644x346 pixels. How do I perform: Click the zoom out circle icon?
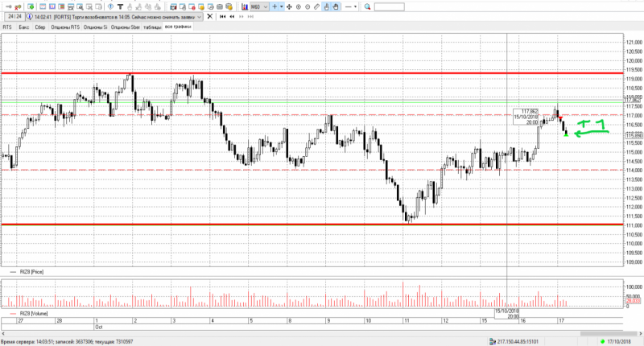point(308,6)
